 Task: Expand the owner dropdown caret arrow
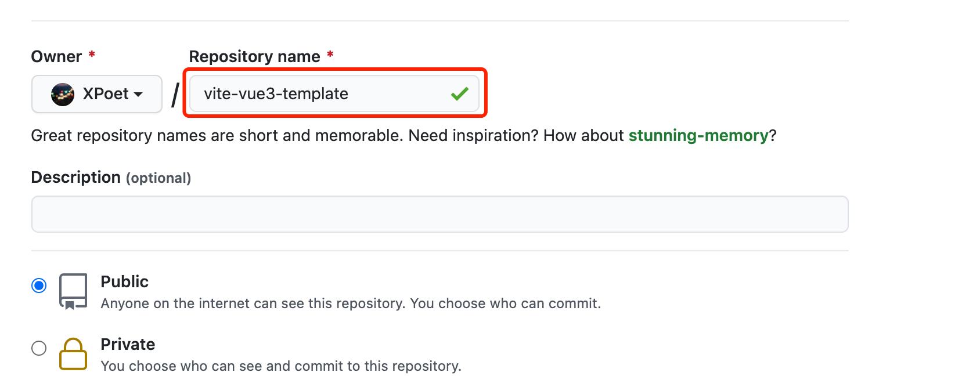(138, 95)
